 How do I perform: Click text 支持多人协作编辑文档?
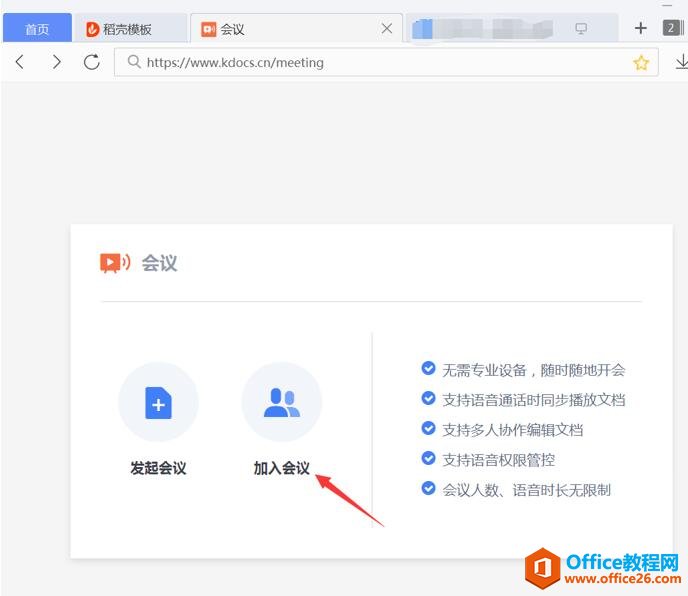click(x=512, y=430)
